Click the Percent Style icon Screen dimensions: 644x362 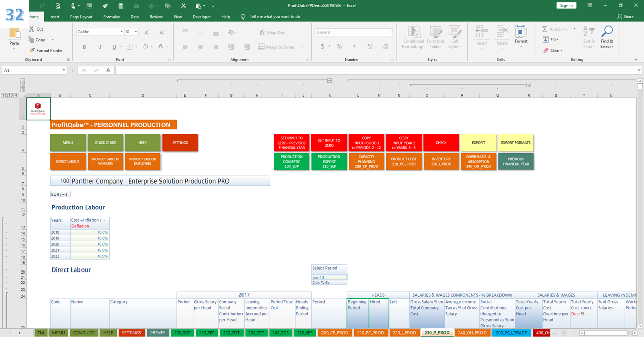click(x=339, y=46)
